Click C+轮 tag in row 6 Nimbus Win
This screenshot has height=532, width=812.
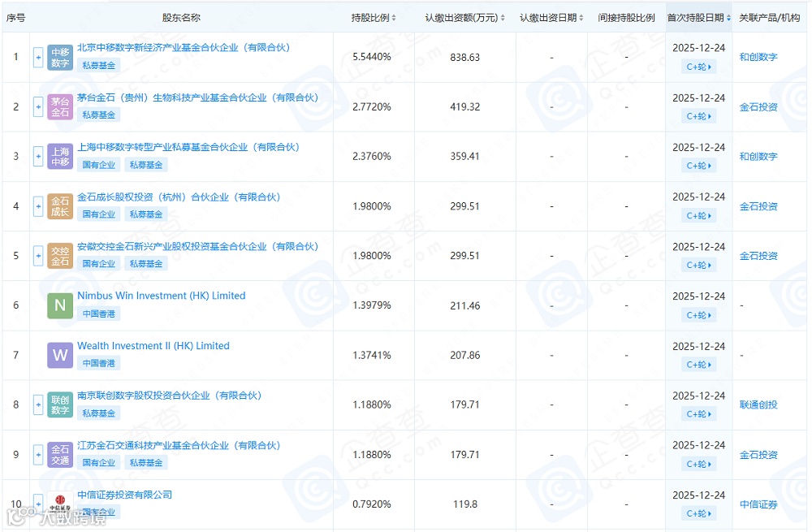[x=698, y=315]
